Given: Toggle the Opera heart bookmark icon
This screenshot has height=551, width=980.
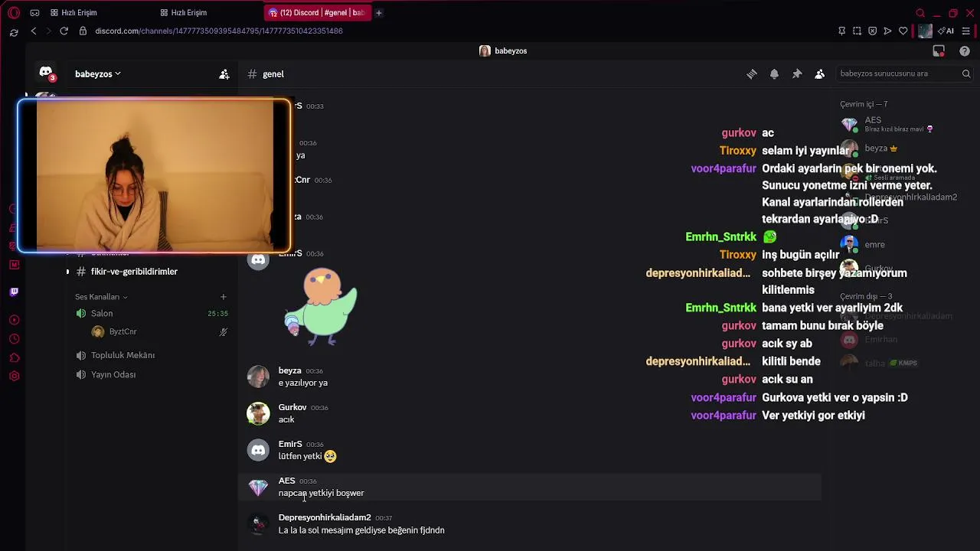Looking at the screenshot, I should pos(903,31).
